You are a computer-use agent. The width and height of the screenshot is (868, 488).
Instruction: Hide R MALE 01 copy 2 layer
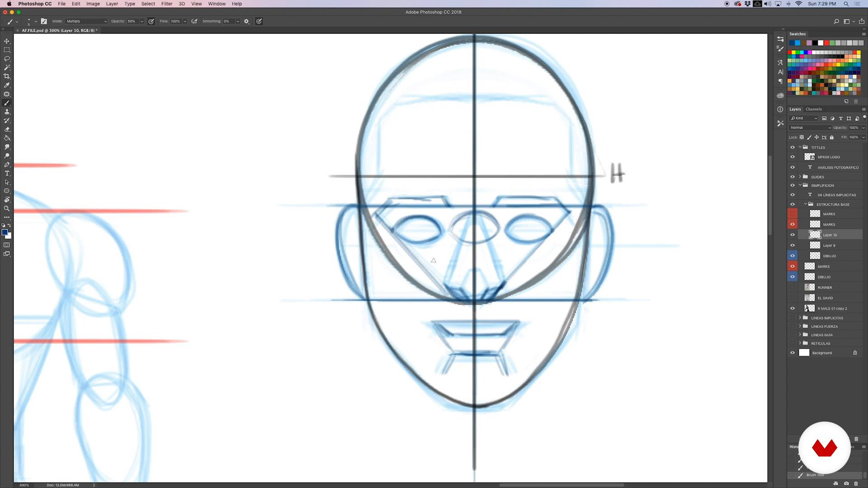[x=793, y=309]
